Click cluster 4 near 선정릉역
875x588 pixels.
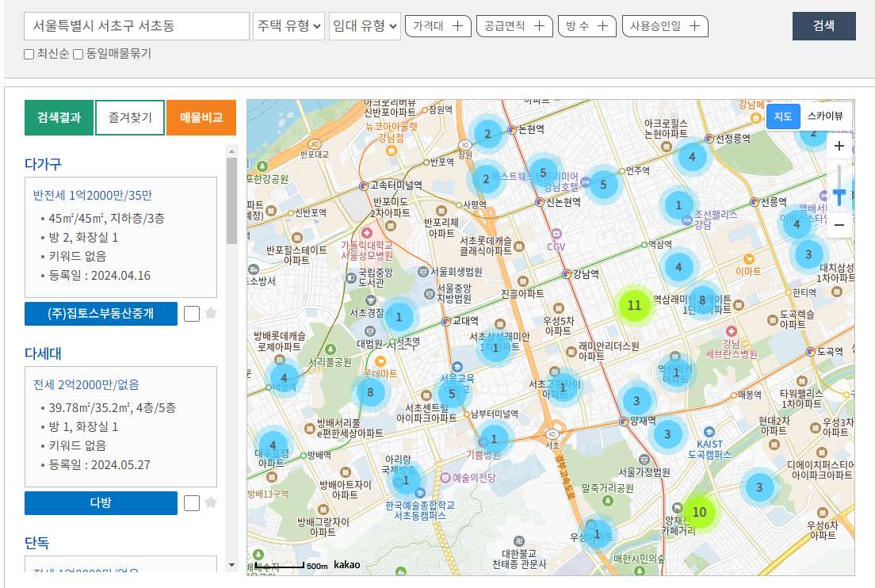[692, 157]
